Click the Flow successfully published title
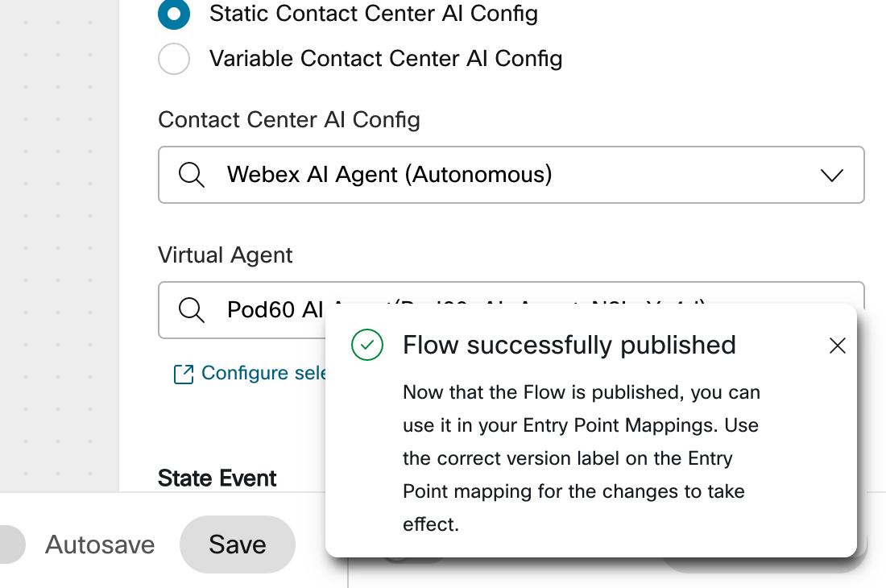Viewport: 886px width, 588px height. pyautogui.click(x=569, y=346)
